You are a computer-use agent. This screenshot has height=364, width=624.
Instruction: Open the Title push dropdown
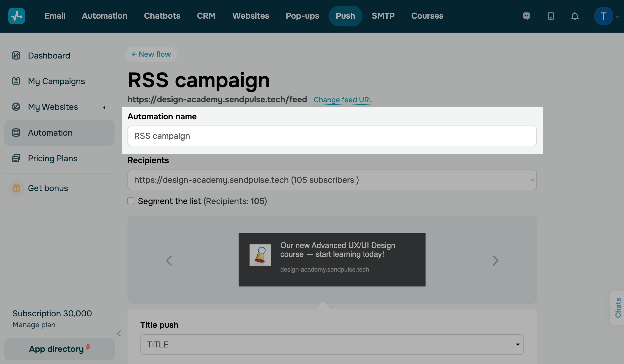coord(332,345)
